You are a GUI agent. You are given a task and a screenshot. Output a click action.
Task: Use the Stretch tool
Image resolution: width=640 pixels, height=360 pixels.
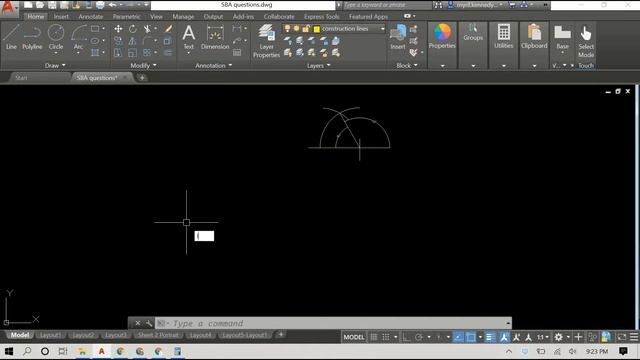point(118,53)
